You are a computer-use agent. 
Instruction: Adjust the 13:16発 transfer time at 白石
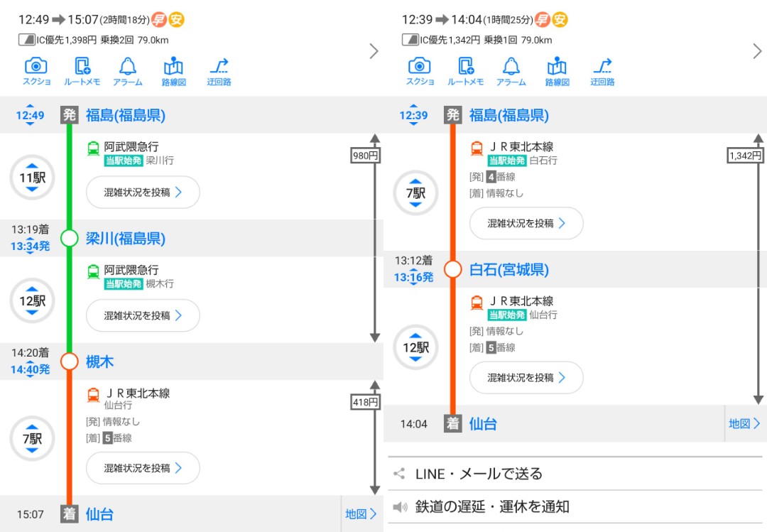click(x=413, y=277)
